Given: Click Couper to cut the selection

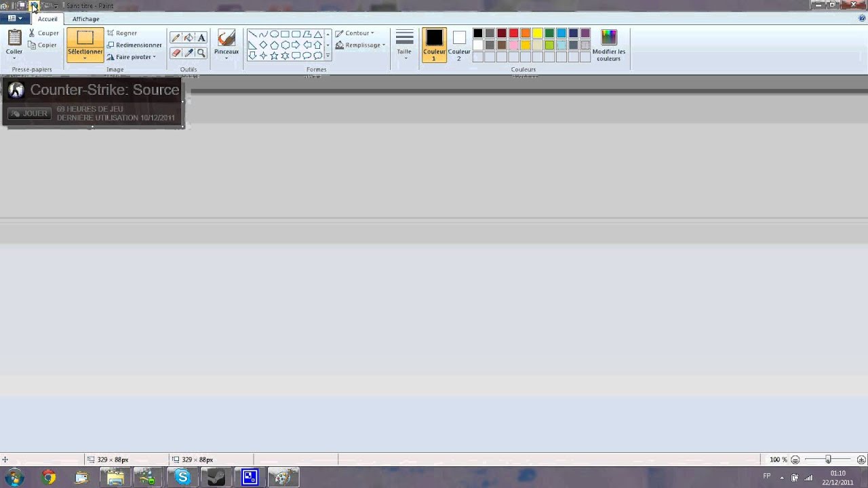Looking at the screenshot, I should (43, 33).
